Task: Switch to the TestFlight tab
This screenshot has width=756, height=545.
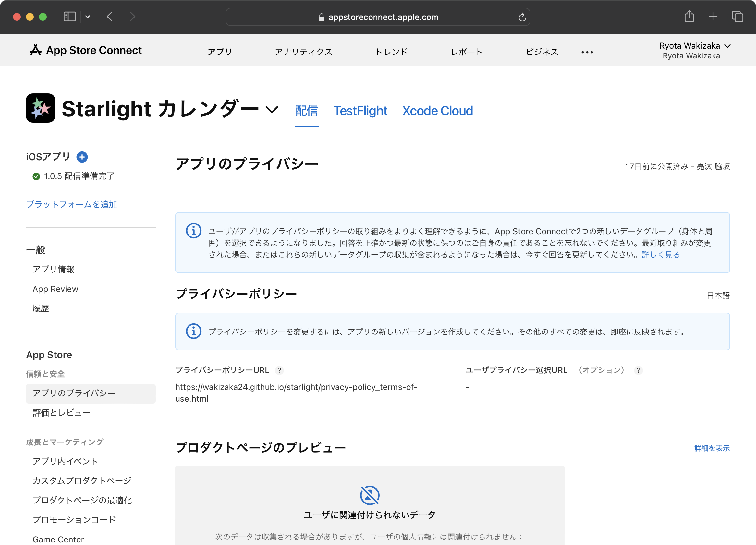Action: click(360, 111)
